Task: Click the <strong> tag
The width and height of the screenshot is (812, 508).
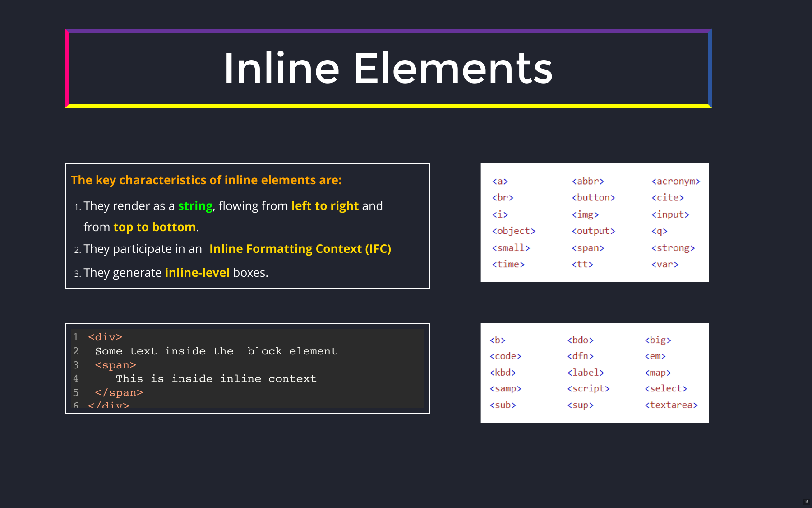Action: (x=673, y=248)
